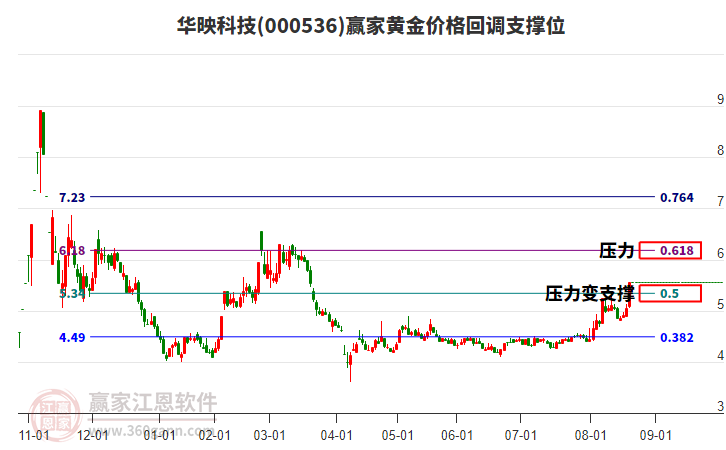Click price axis value 9
Viewport: 726px width, 450px height.
[720, 99]
